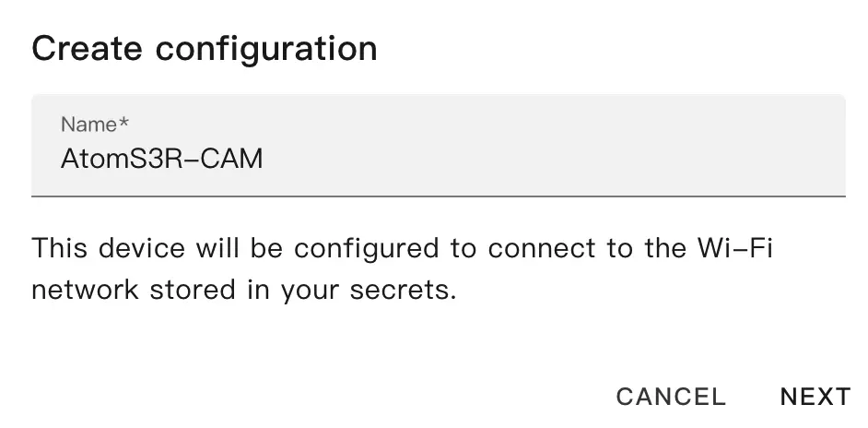Click the "AtomS3R" part of the name

click(119, 159)
